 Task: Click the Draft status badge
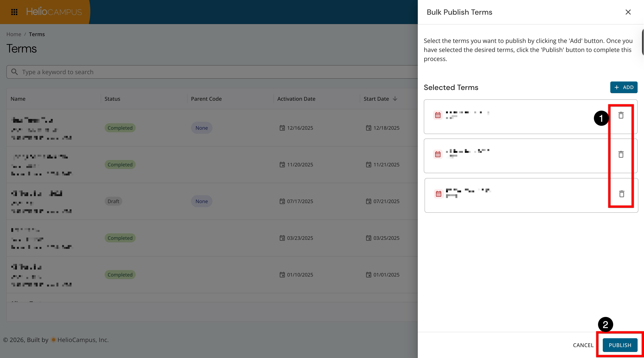[x=113, y=201]
